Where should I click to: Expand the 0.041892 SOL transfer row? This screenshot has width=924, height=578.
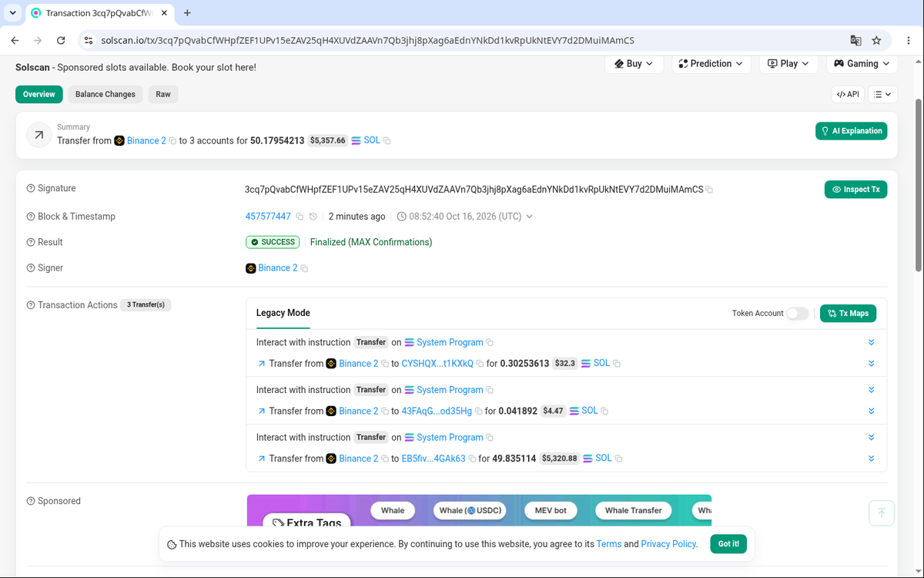pos(871,412)
